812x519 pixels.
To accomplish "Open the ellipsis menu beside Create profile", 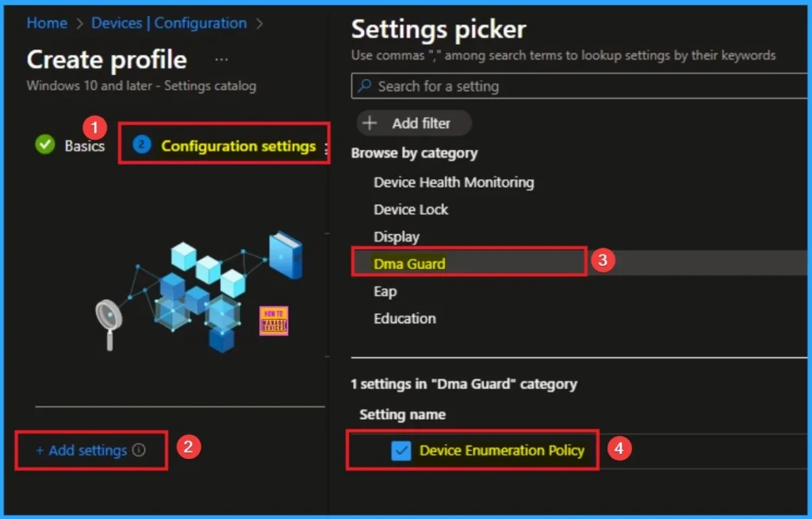I will point(222,60).
